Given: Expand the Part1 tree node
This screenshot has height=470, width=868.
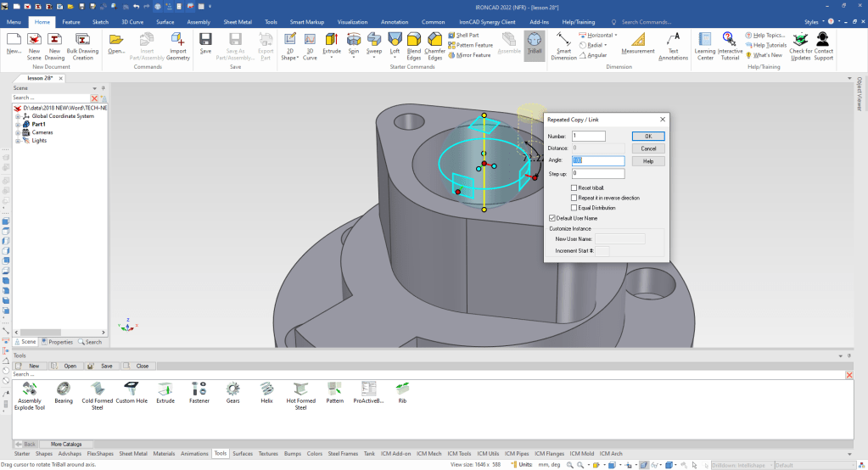Looking at the screenshot, I should click(x=17, y=124).
